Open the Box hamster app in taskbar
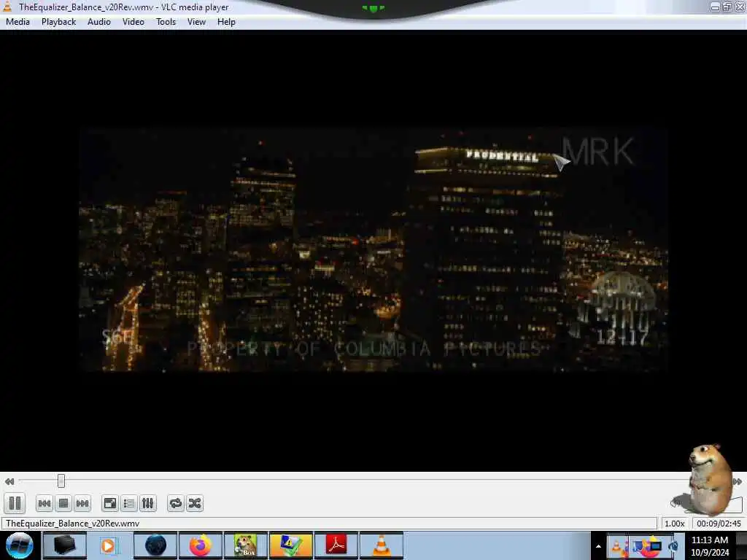Viewport: 747px width, 560px height. 246,545
